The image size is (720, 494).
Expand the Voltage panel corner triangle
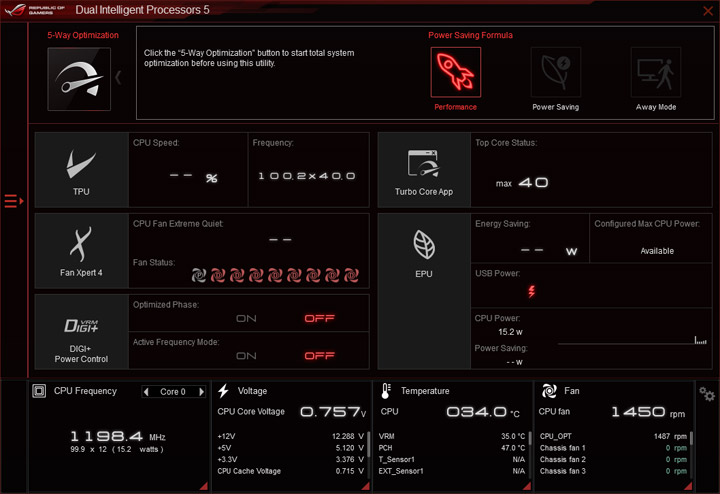(366, 486)
